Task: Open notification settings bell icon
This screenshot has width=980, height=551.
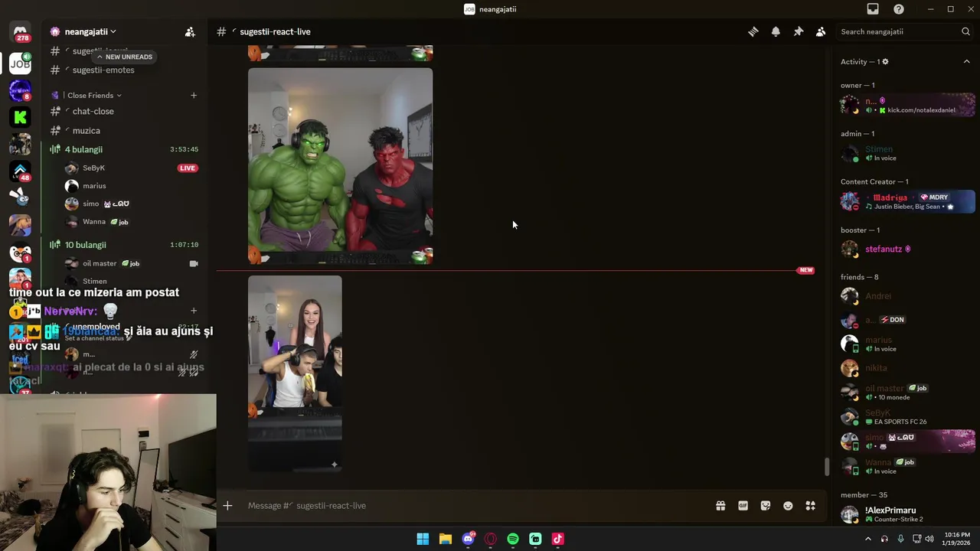Action: click(x=776, y=31)
